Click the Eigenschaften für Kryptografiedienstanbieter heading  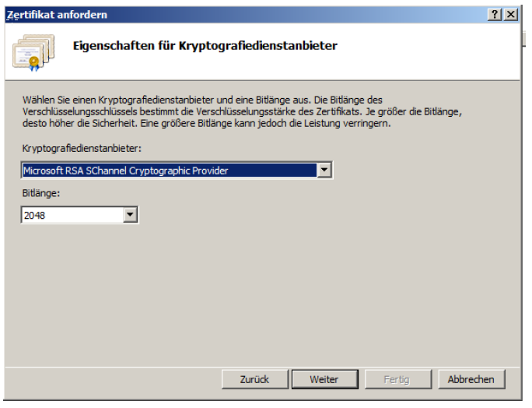point(205,46)
